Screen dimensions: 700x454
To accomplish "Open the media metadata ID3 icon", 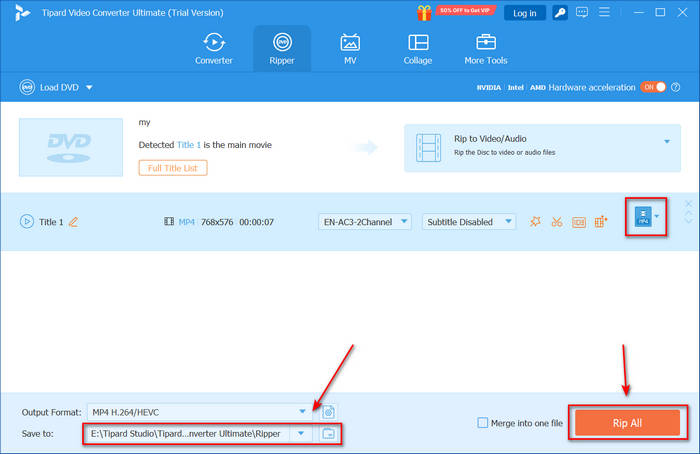I will pyautogui.click(x=579, y=222).
